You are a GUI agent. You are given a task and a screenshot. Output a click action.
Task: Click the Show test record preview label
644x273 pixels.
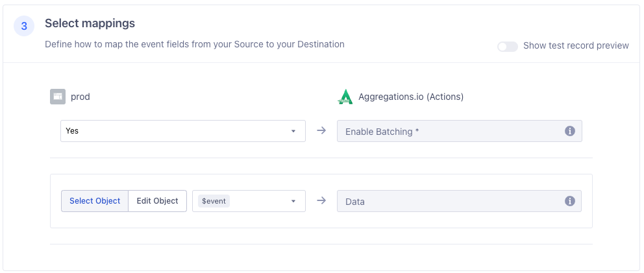pos(576,46)
